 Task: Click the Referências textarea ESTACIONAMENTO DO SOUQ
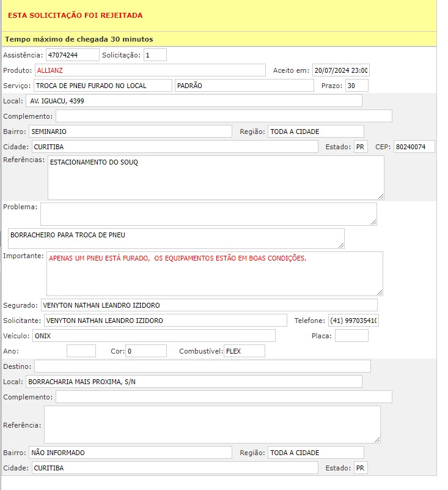point(216,178)
